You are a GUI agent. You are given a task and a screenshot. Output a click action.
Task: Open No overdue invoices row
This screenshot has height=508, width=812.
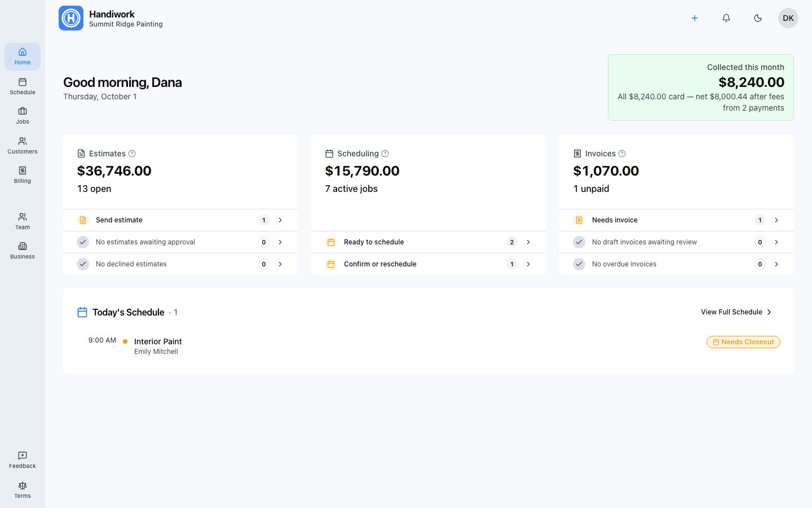[x=677, y=264]
